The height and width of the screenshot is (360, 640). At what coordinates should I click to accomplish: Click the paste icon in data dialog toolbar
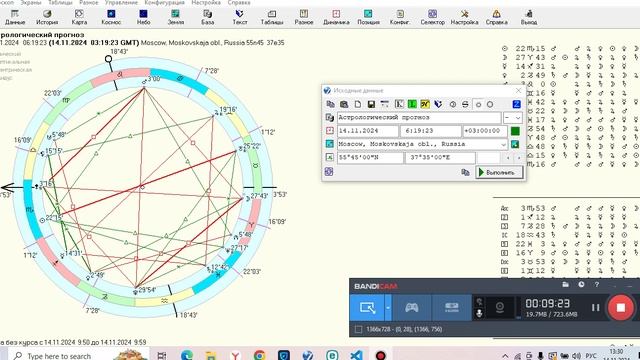click(344, 104)
